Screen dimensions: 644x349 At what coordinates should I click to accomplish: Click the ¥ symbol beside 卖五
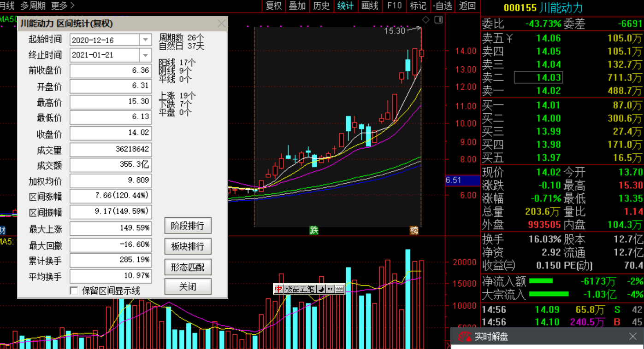(509, 38)
